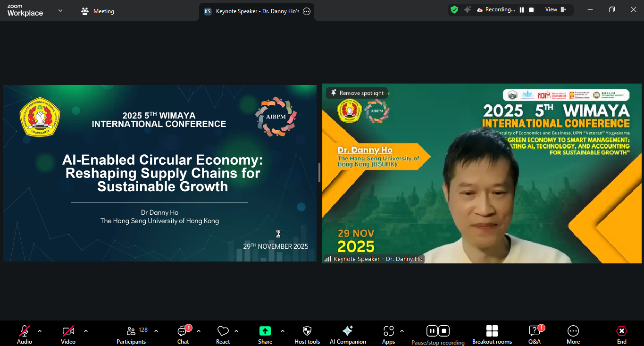
Task: Launch AI Companion
Action: point(348,334)
